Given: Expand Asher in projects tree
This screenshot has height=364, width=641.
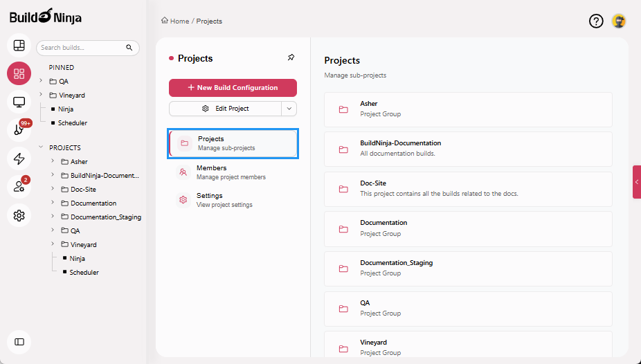Looking at the screenshot, I should [x=53, y=161].
